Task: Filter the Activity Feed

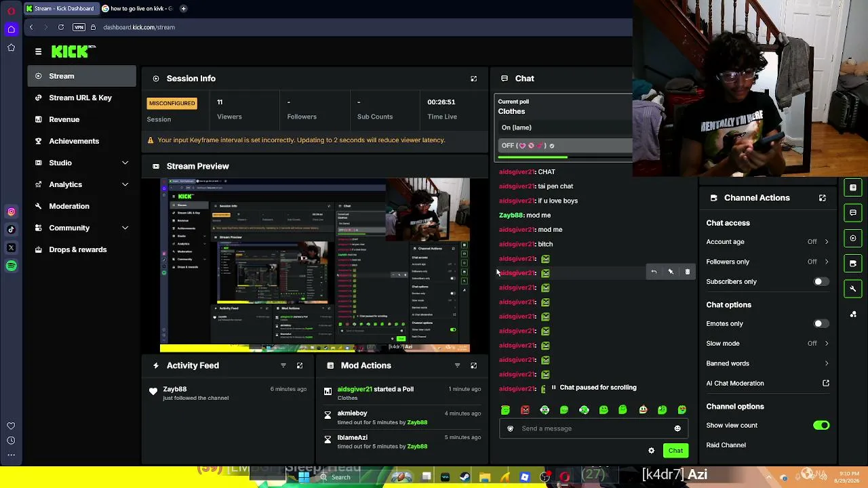Action: [x=283, y=365]
